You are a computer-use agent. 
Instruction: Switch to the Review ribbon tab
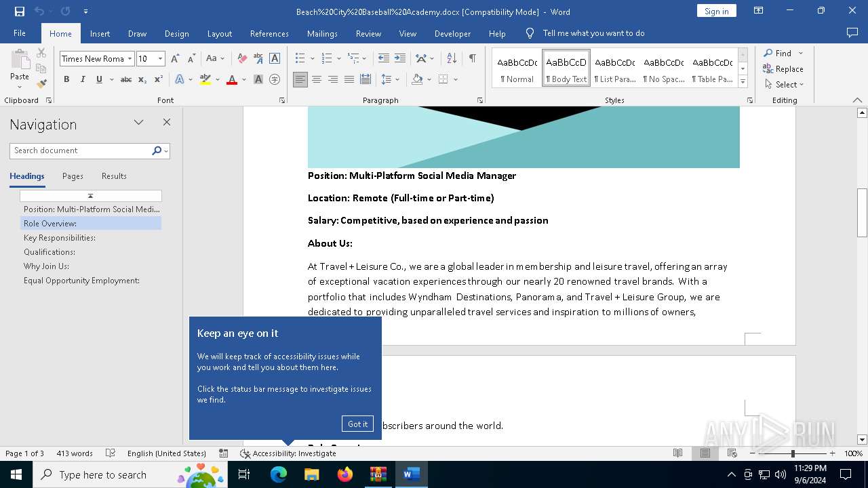[x=368, y=33]
